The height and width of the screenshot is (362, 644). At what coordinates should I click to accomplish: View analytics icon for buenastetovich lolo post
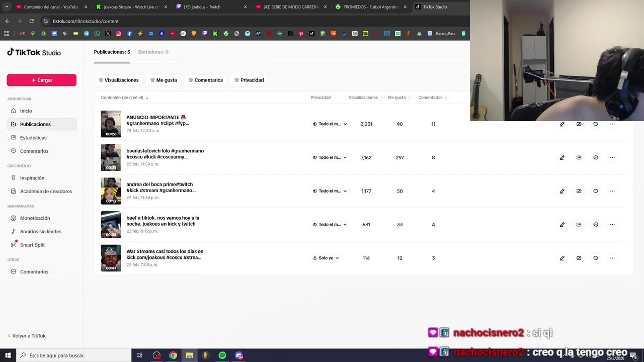tap(579, 157)
